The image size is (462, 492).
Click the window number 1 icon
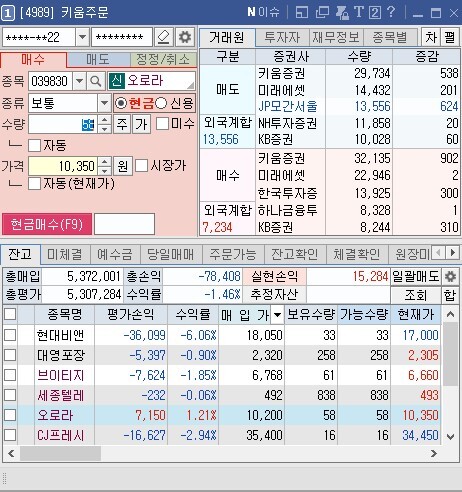click(x=8, y=13)
